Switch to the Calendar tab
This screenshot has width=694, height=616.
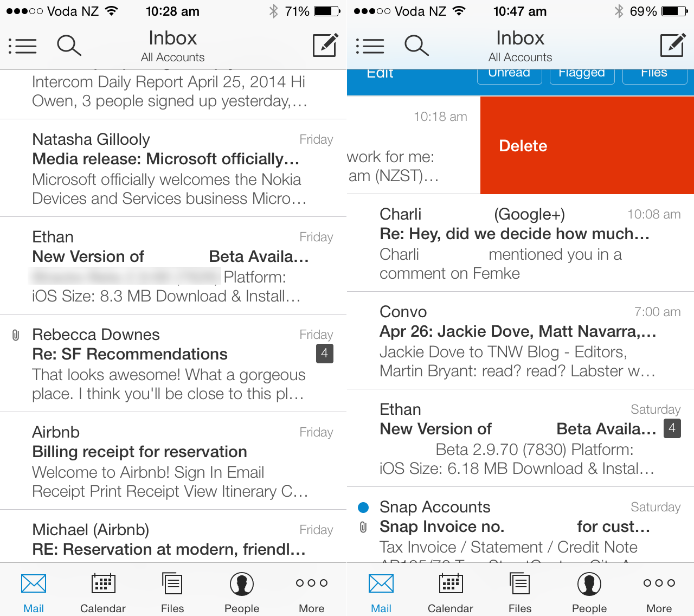click(x=102, y=591)
